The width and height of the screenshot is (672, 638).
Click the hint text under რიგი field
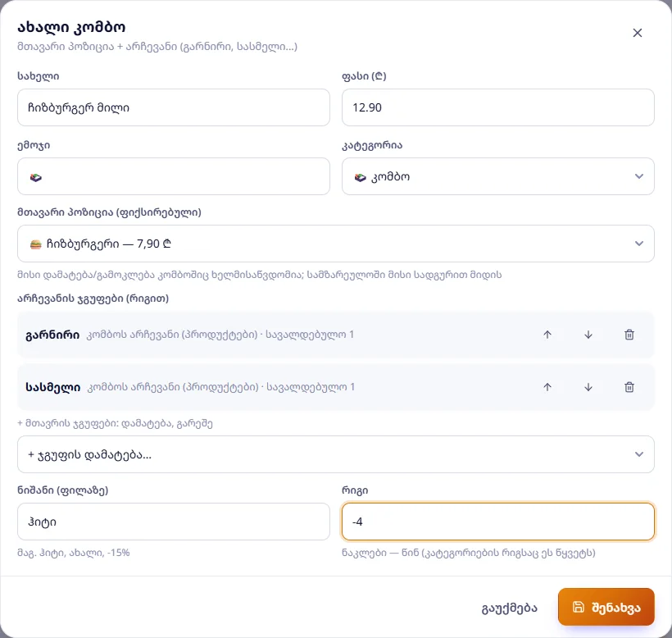coord(469,553)
